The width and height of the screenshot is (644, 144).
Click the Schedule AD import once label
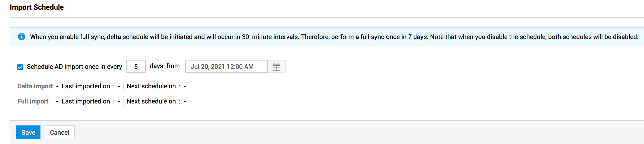[x=74, y=67]
